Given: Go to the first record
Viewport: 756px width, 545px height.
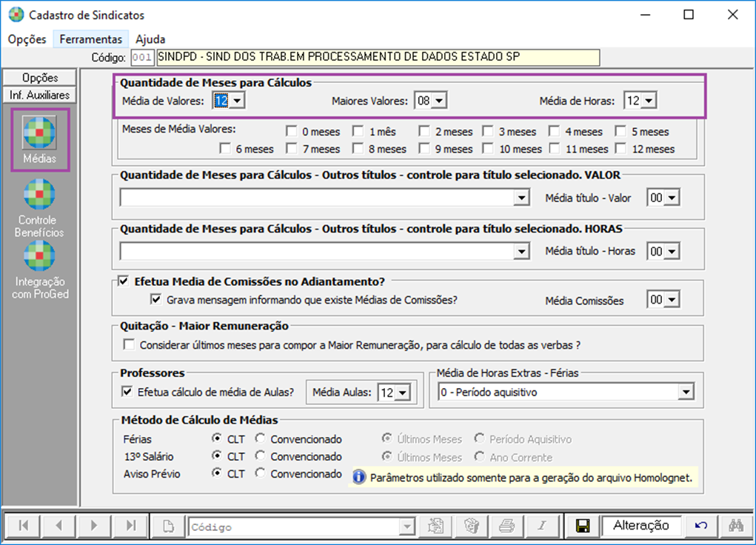Looking at the screenshot, I should [x=23, y=525].
